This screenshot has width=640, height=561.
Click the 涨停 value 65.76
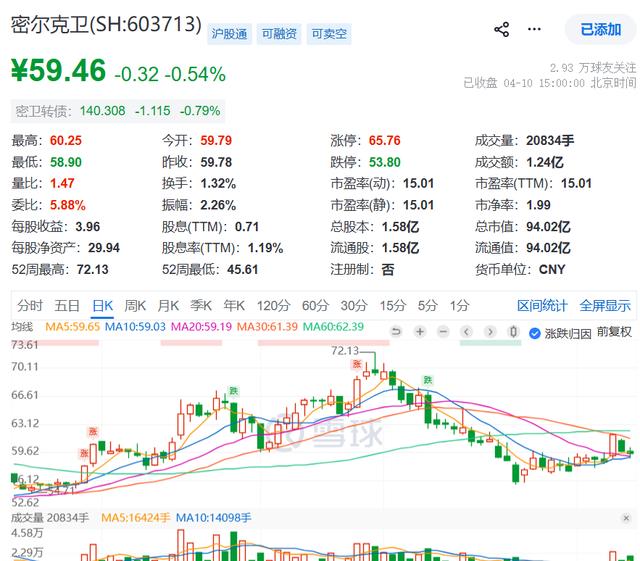384,140
